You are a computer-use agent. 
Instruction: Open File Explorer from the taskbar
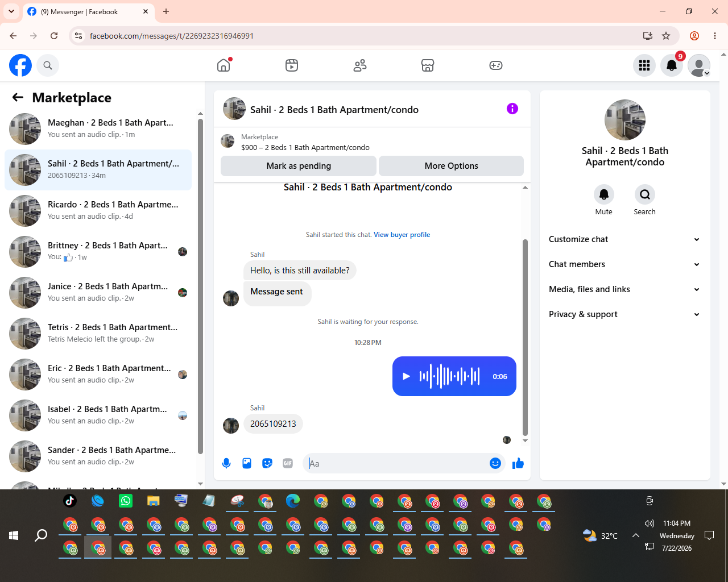pos(154,501)
